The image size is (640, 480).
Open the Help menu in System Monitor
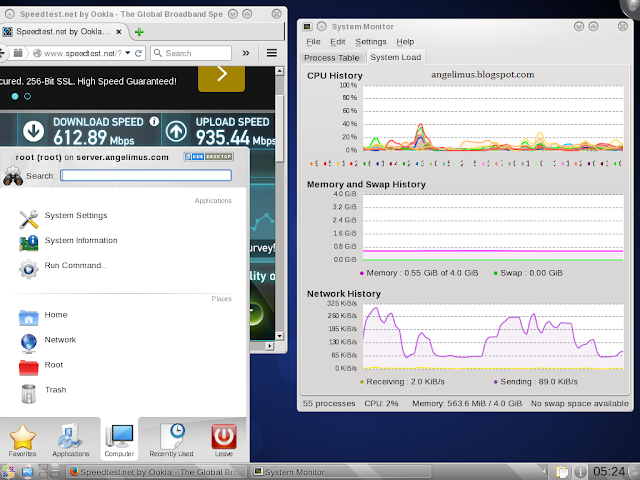pyautogui.click(x=405, y=42)
